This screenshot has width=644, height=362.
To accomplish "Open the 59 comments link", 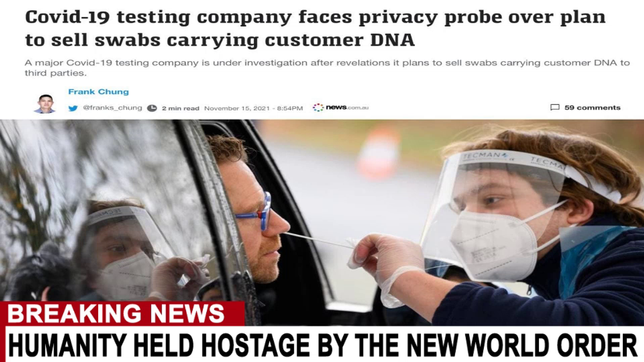I will pos(592,108).
